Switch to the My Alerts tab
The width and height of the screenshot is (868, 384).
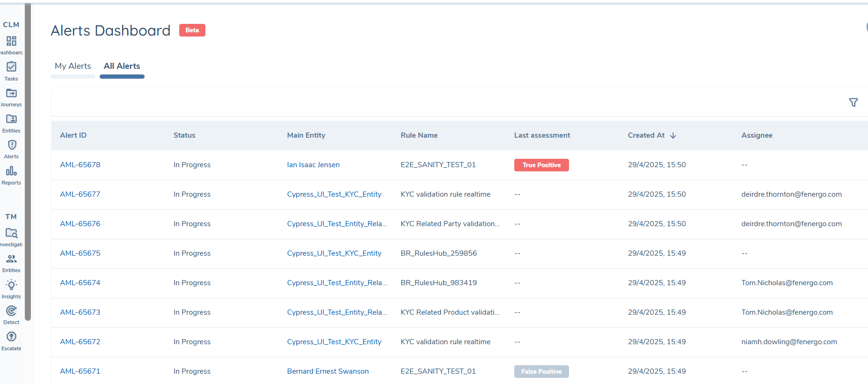click(x=73, y=66)
